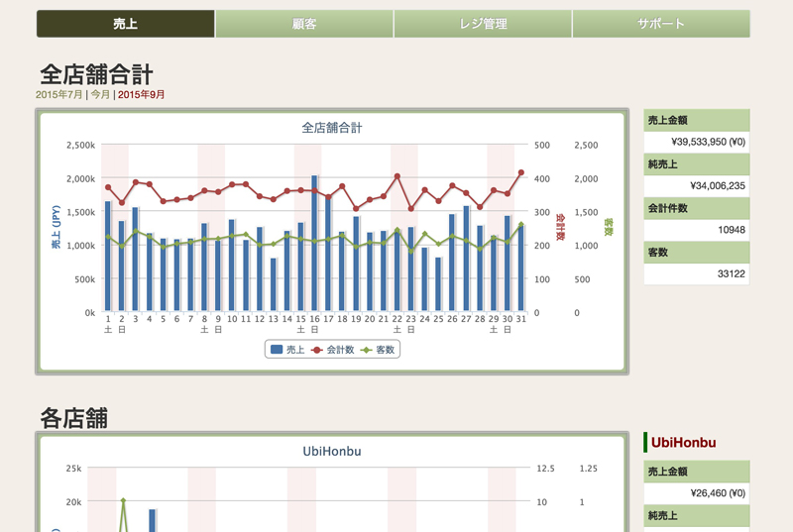This screenshot has width=793, height=532.
Task: Click the 全店舗合計 page heading
Action: (x=96, y=74)
